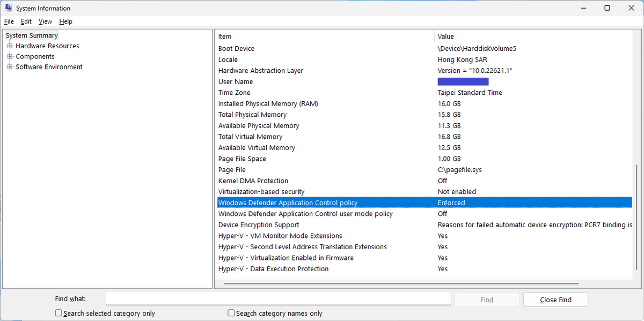Enable Search category names only checkbox

pyautogui.click(x=231, y=313)
